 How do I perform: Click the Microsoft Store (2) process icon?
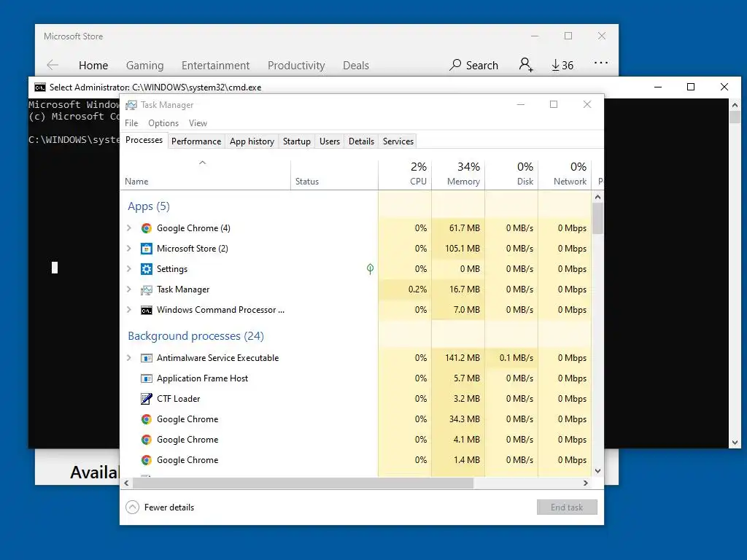point(146,249)
